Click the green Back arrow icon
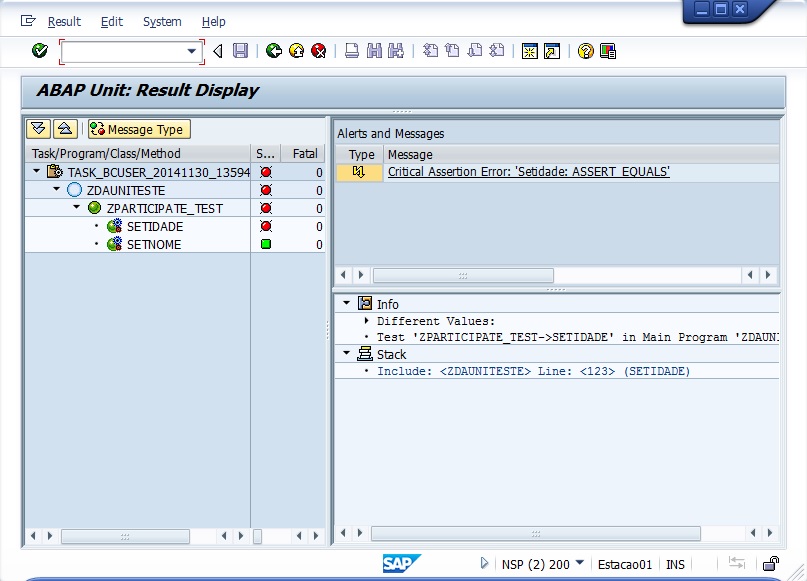 pos(274,51)
